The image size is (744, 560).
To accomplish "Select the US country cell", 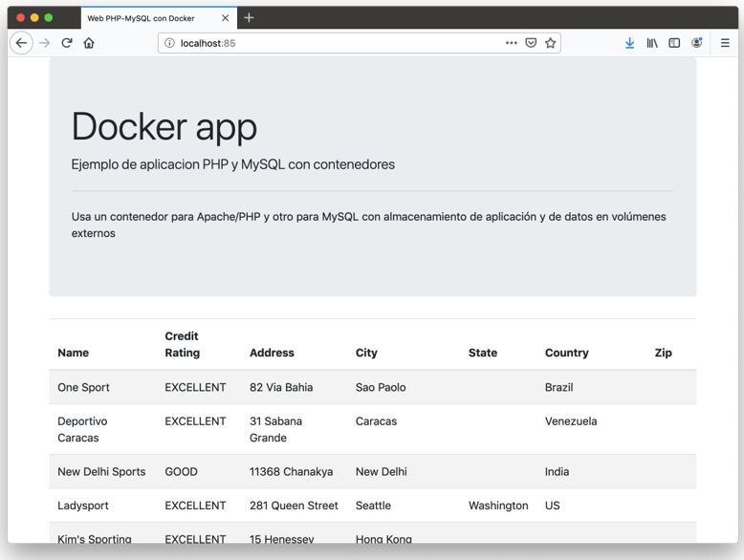I will [x=553, y=506].
